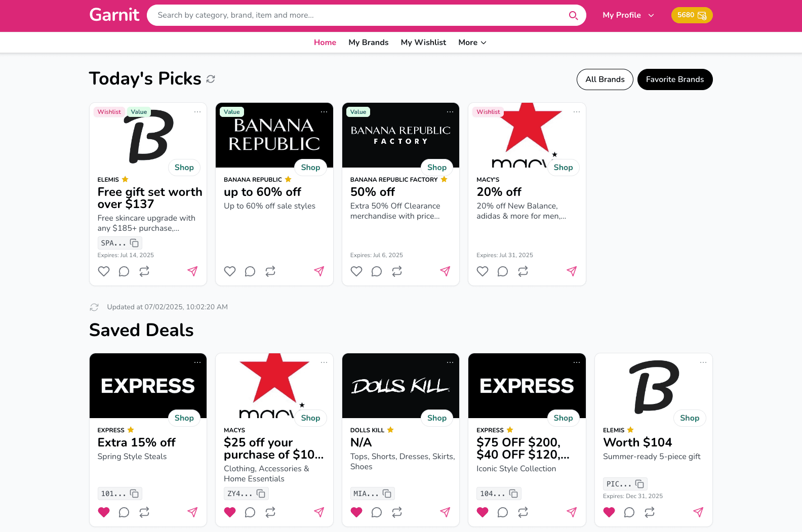Expand the My Profile dropdown
Image resolution: width=802 pixels, height=532 pixels.
628,15
